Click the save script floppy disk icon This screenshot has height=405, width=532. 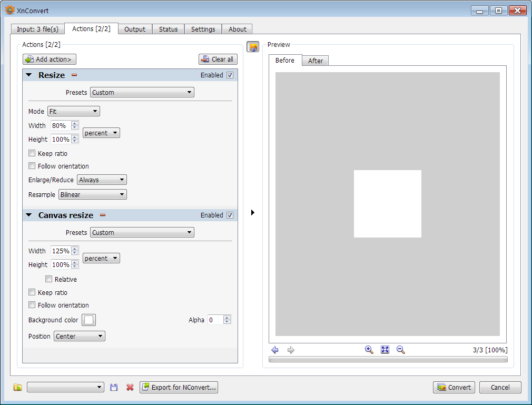click(x=114, y=388)
